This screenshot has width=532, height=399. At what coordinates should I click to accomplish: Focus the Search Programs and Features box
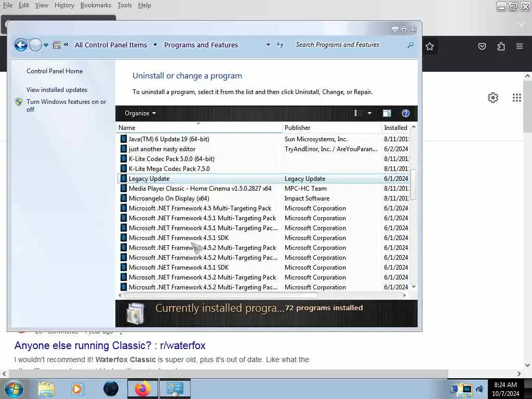coord(350,45)
